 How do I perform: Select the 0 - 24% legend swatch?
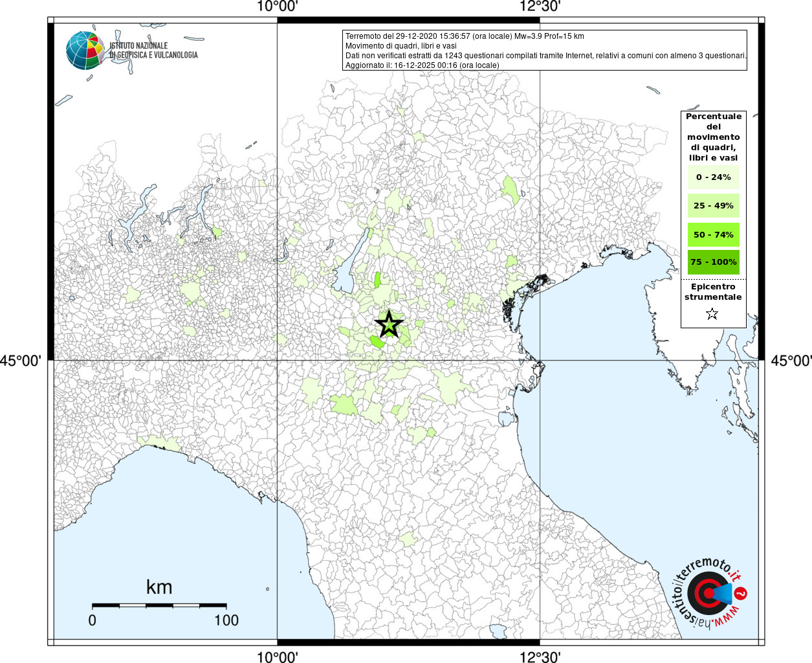pos(713,177)
